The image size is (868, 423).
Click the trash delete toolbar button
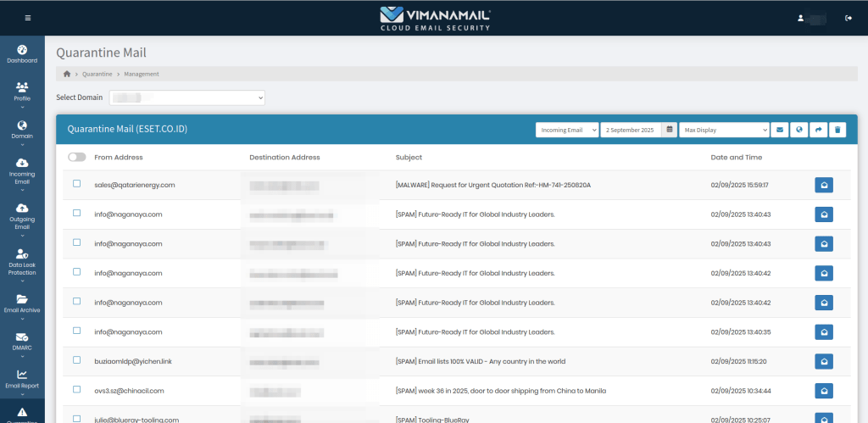click(x=837, y=130)
